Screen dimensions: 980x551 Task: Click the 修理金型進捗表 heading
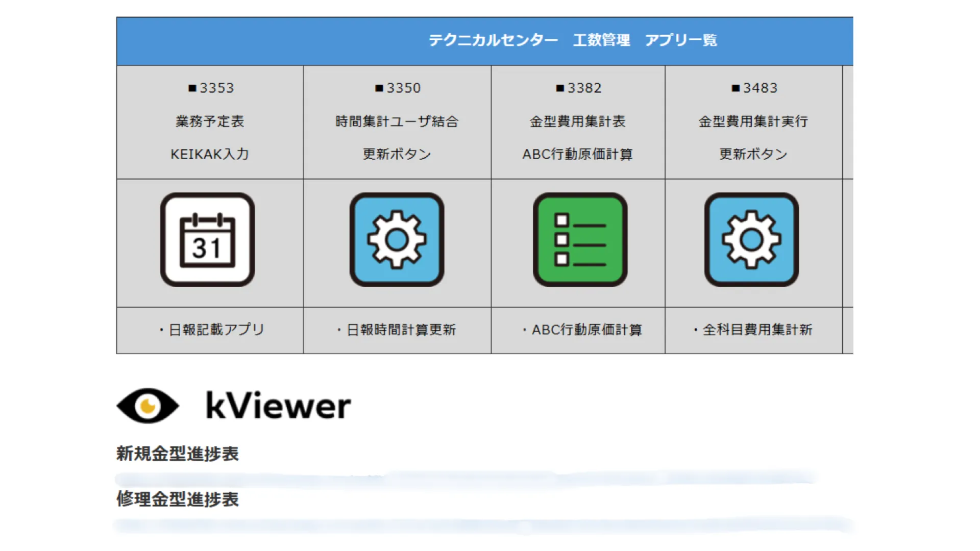click(178, 499)
